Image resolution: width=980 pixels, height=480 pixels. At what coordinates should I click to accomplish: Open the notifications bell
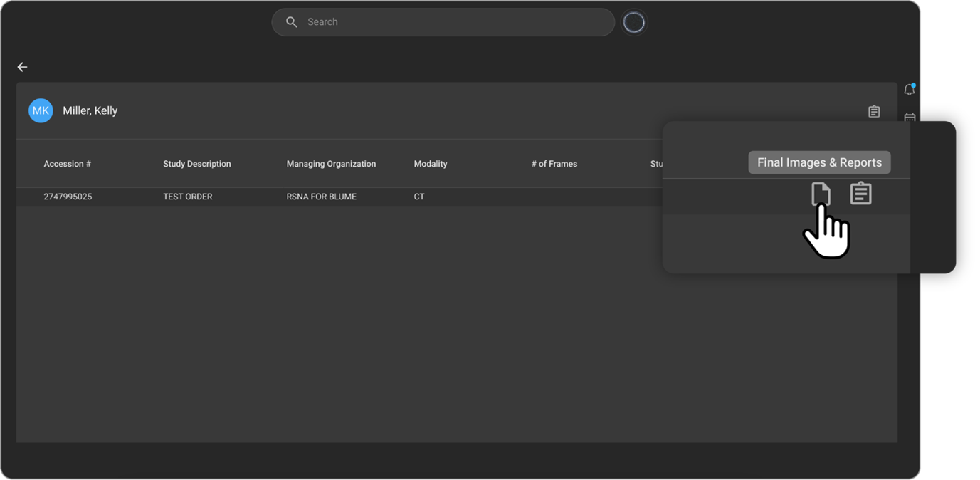pyautogui.click(x=909, y=90)
